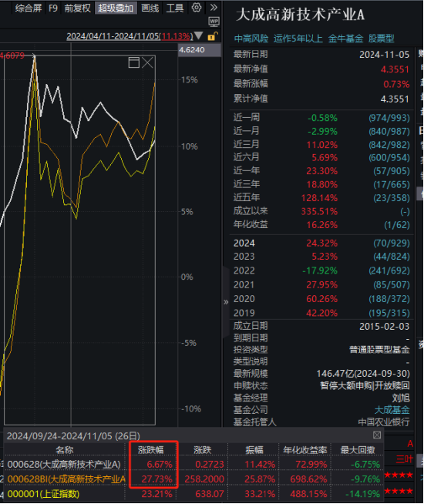Click the 股票型 tag
This screenshot has height=504, width=424.
382,39
